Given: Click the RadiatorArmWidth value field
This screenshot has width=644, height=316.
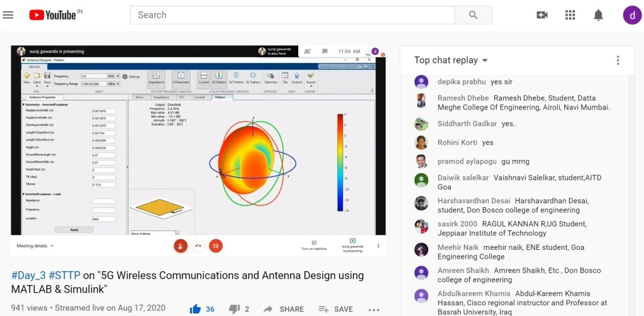Looking at the screenshot, I should (104, 111).
